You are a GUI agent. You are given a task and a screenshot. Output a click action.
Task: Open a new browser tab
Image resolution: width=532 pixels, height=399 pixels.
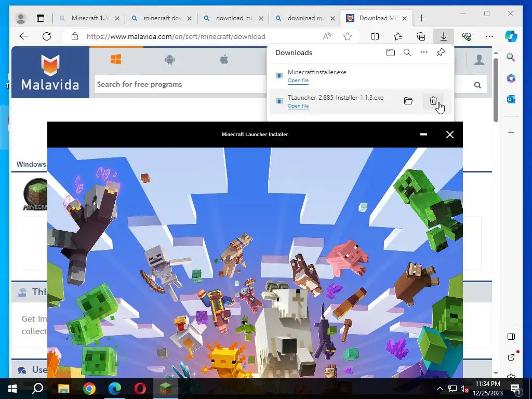pyautogui.click(x=421, y=18)
